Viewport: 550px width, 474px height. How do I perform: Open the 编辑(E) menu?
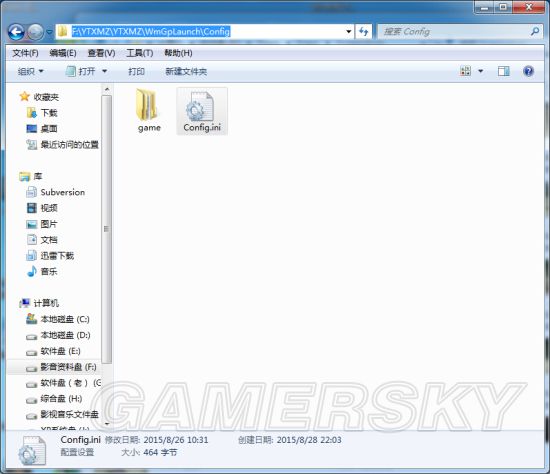tap(63, 53)
